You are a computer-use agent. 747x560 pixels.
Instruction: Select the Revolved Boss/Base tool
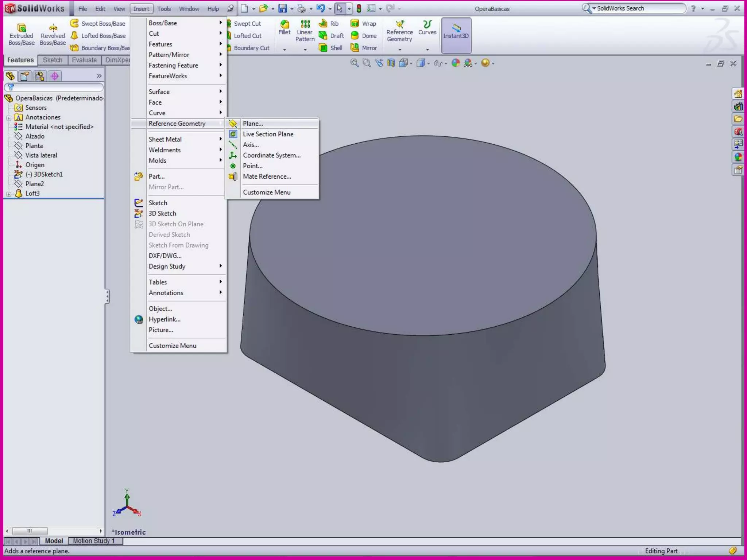53,28
